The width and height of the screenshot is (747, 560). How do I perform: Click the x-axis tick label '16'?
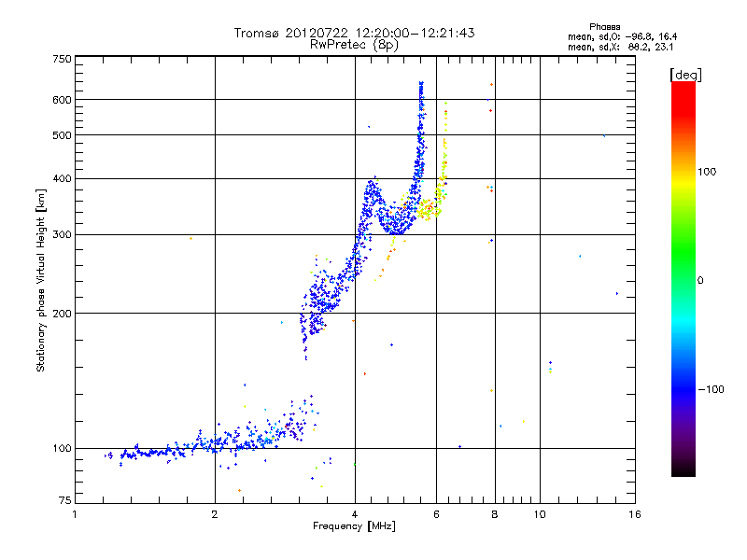point(635,514)
